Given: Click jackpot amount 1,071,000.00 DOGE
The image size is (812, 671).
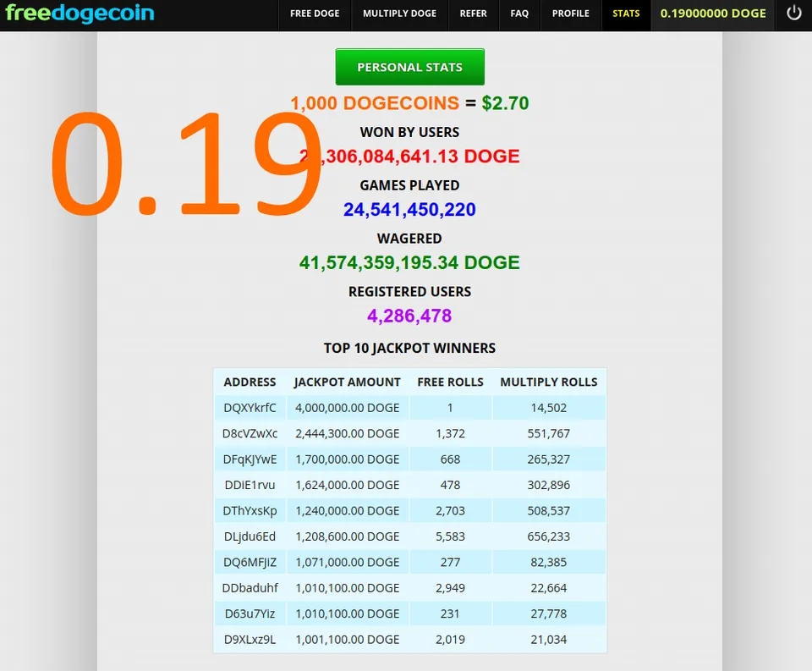Looking at the screenshot, I should [347, 562].
